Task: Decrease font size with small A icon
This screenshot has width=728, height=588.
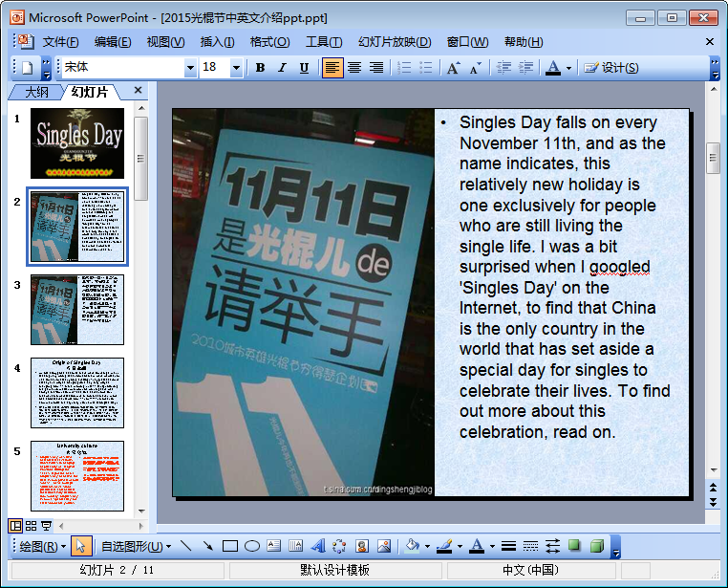Action: click(476, 68)
